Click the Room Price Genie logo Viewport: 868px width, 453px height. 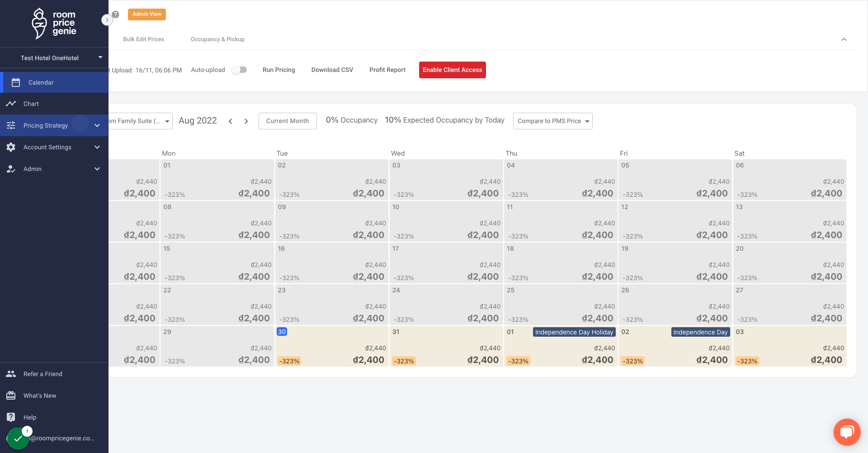tap(54, 24)
